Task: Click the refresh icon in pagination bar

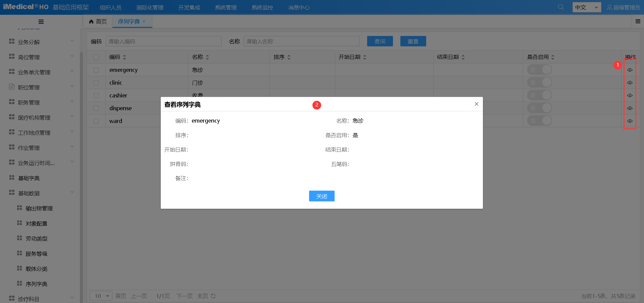Action: pos(213,296)
